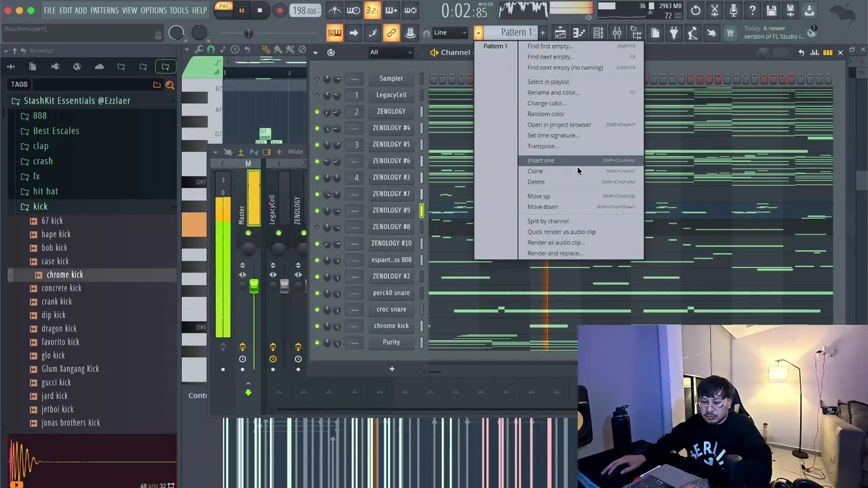
Task: Expand the 808 folder
Action: 39,116
